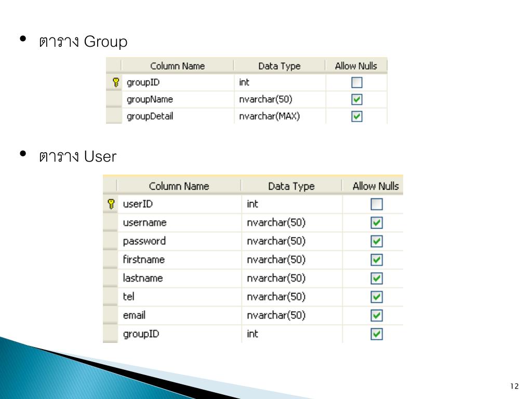The width and height of the screenshot is (532, 399).
Task: Toggle Allow Nulls checkbox for tel
Action: [377, 297]
